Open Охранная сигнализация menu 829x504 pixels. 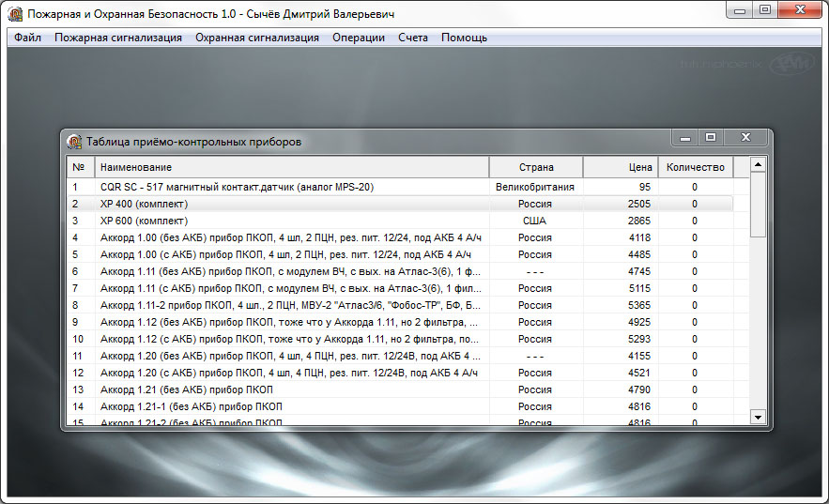click(257, 38)
